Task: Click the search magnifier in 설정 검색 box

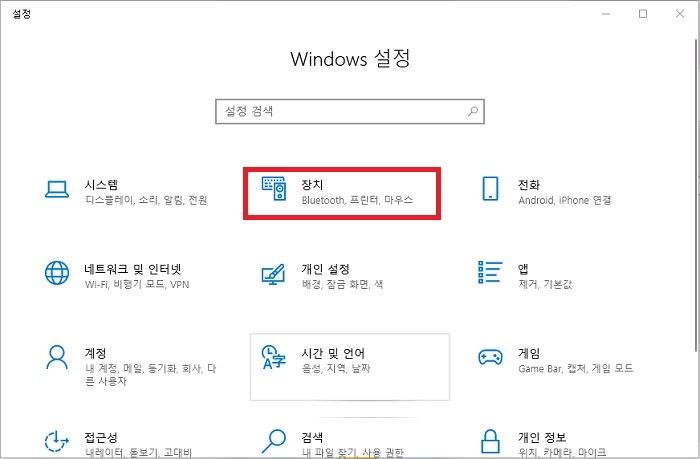Action: [473, 111]
